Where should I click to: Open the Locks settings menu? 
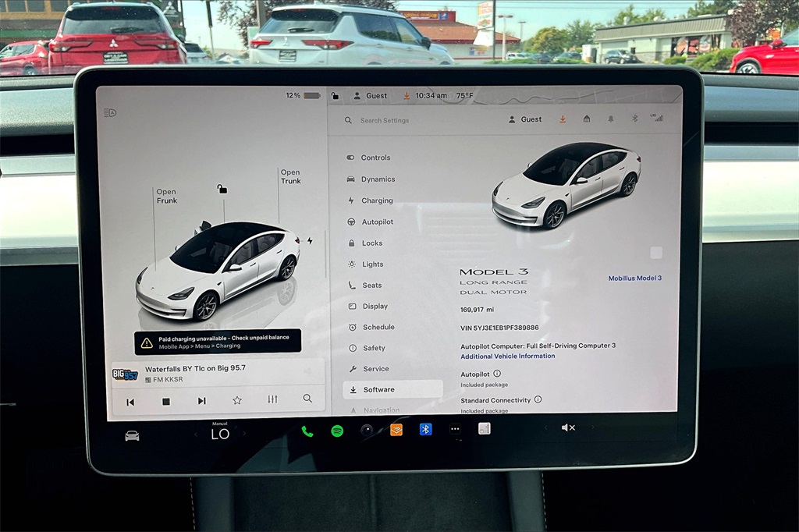click(x=365, y=243)
